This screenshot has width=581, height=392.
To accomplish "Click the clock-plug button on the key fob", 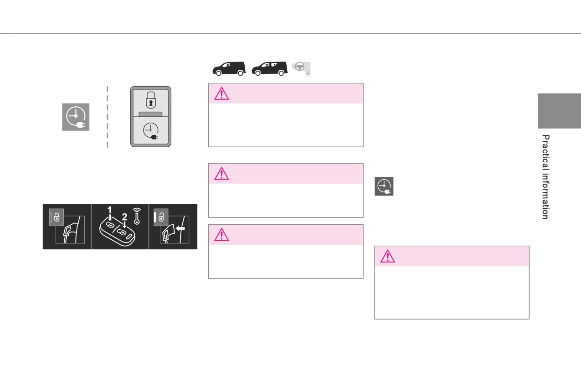I will coord(151,130).
